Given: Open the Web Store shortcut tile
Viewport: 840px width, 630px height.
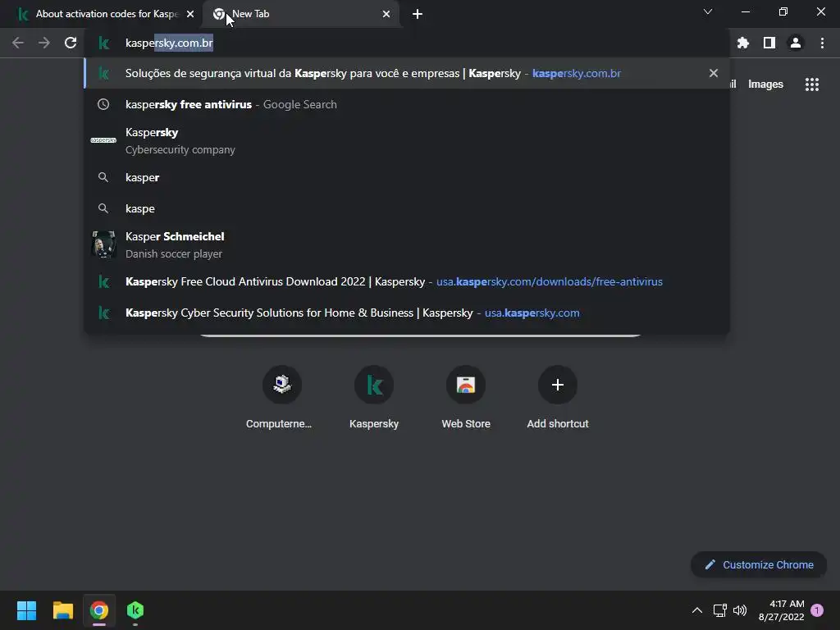Looking at the screenshot, I should pyautogui.click(x=466, y=398).
